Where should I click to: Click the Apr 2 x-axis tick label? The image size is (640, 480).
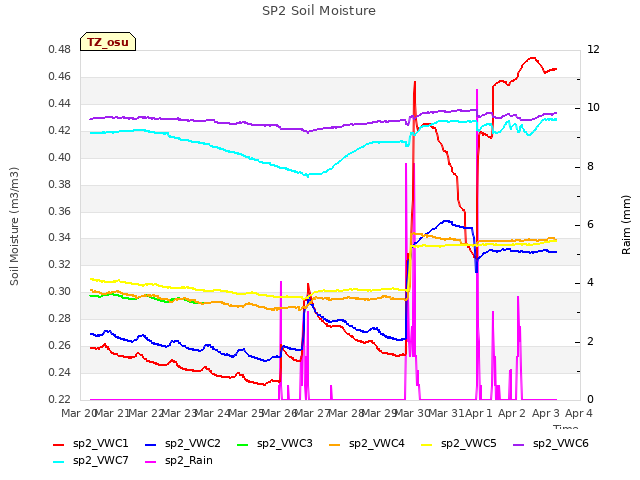(512, 413)
